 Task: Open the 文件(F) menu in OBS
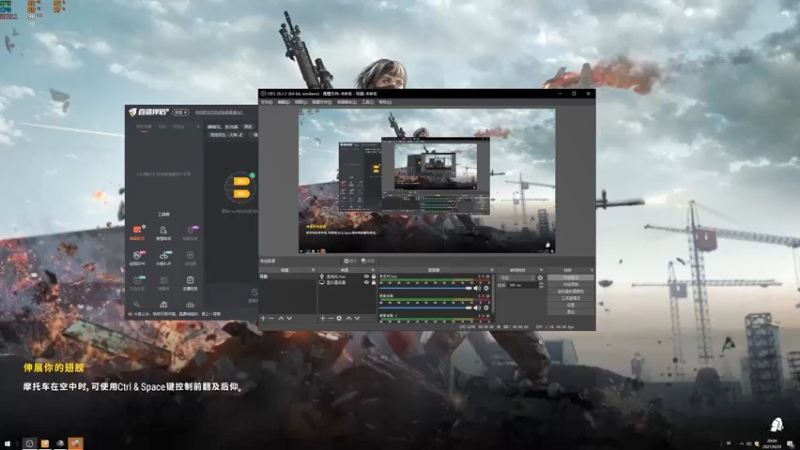point(266,102)
